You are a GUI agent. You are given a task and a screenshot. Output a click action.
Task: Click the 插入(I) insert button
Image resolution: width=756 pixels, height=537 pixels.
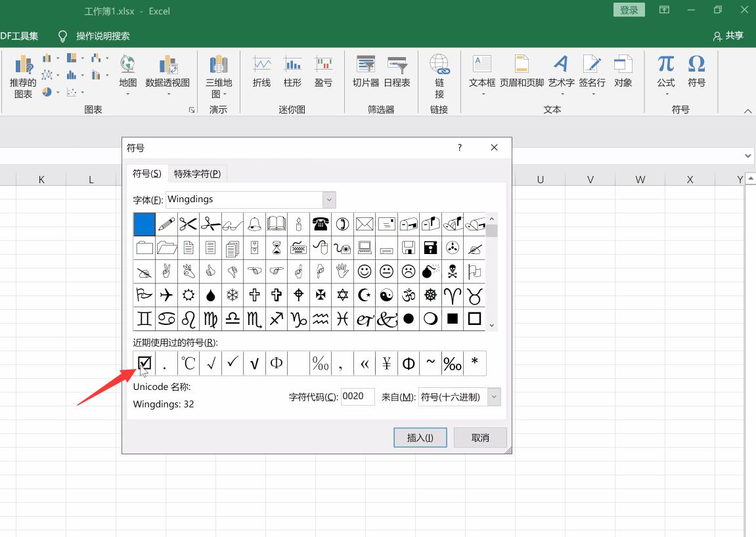click(x=420, y=438)
